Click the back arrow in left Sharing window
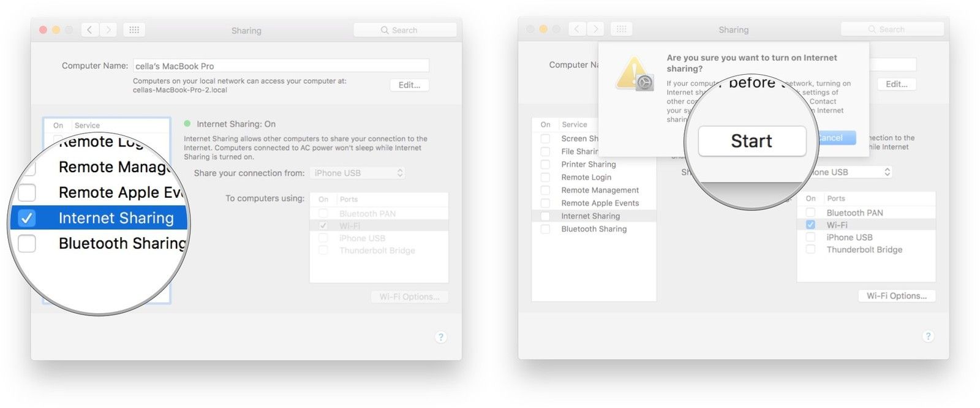Viewport: 980px width, 408px height. point(90,29)
